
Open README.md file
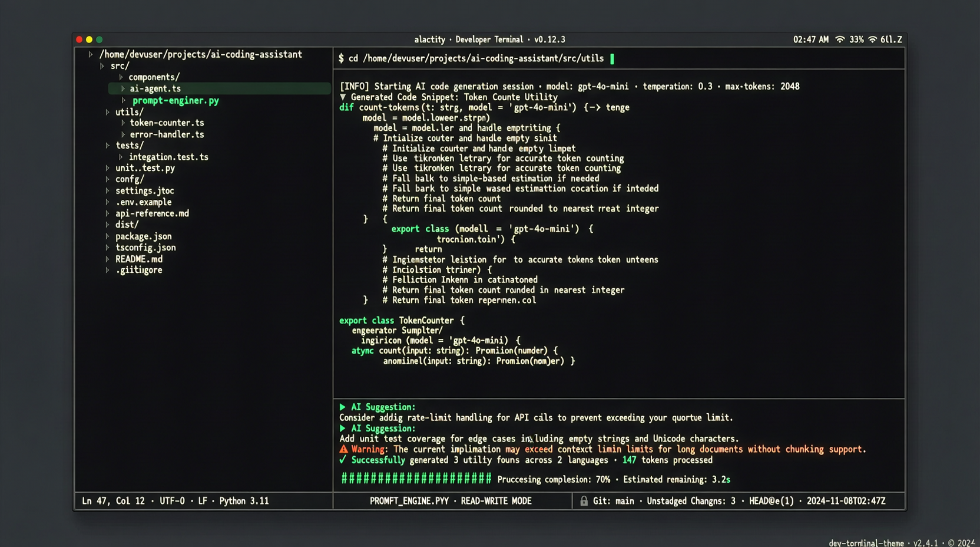click(139, 259)
